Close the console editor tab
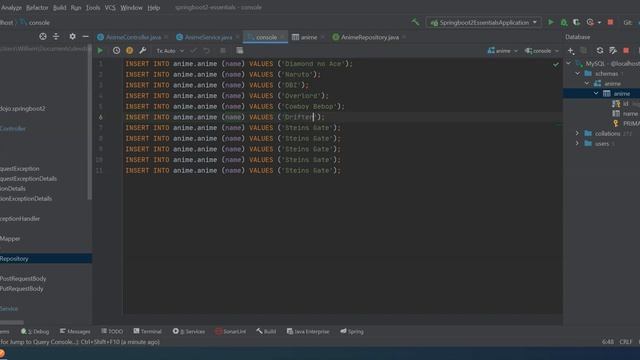Image resolution: width=640 pixels, height=360 pixels. click(x=282, y=37)
